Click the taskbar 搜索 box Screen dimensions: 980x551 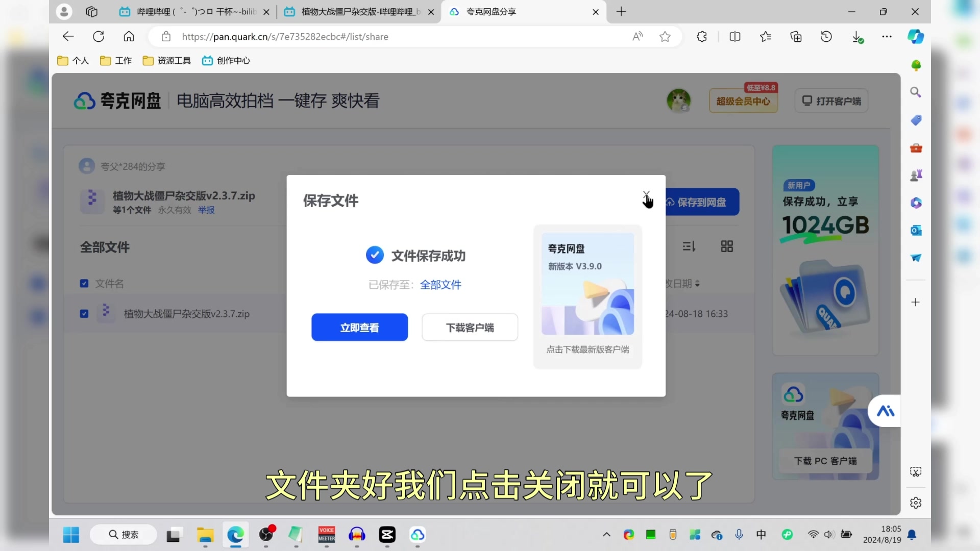(x=124, y=535)
